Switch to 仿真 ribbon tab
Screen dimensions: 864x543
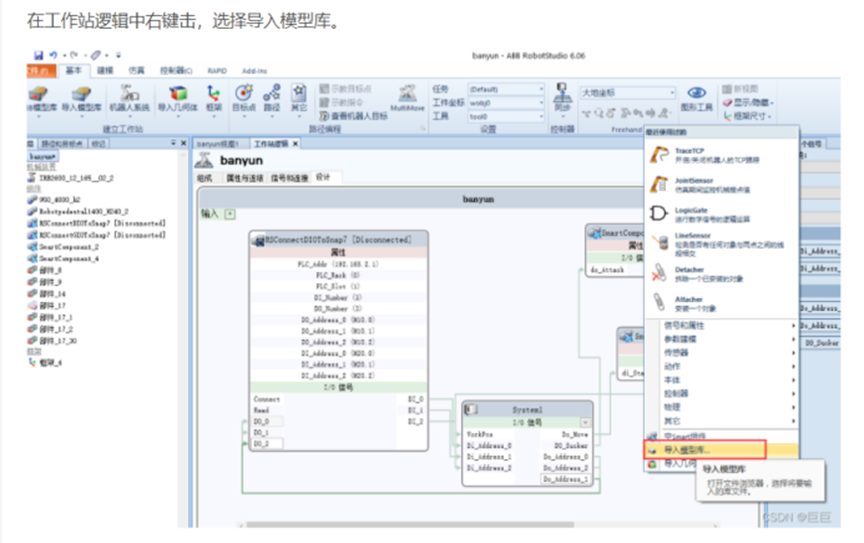[136, 71]
